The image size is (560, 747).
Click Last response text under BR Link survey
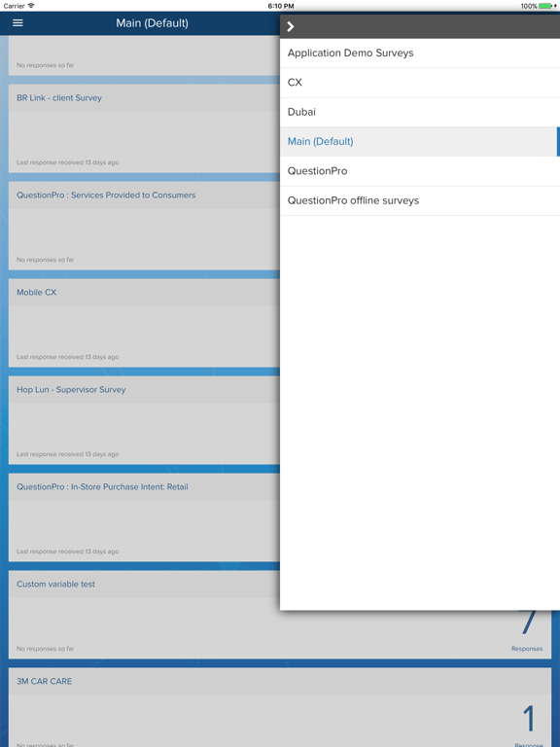point(68,162)
